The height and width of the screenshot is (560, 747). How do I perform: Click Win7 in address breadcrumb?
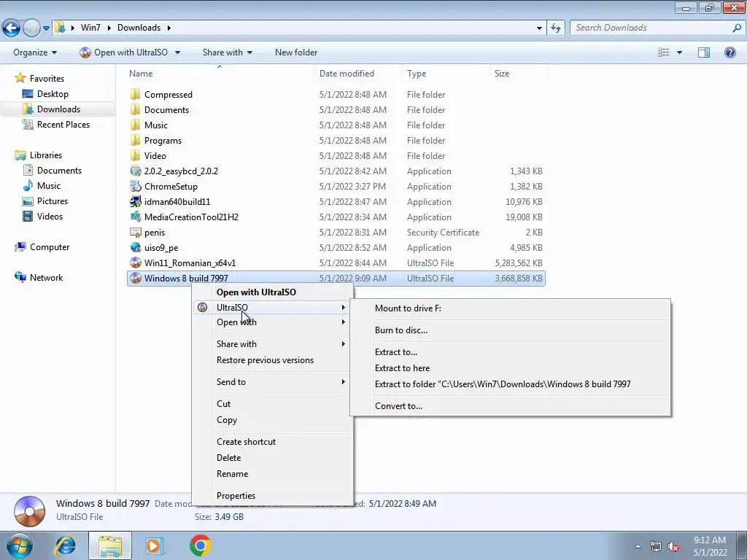point(90,28)
